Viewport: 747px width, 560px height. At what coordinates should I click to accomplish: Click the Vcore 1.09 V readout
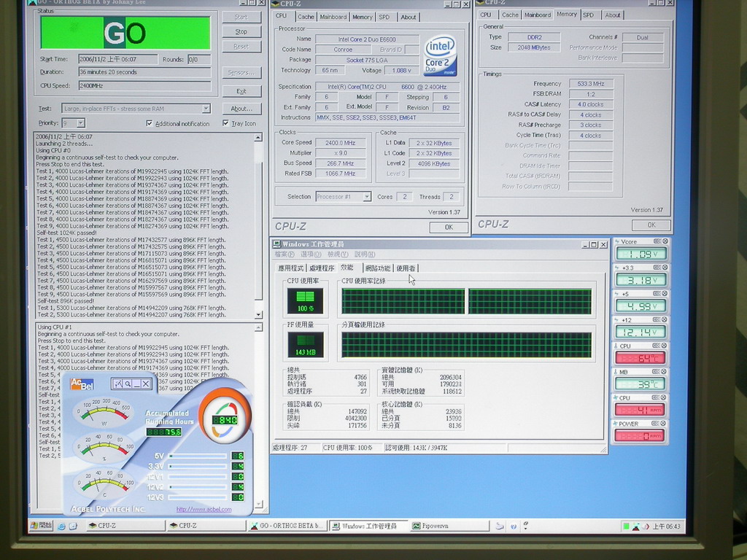click(x=641, y=254)
